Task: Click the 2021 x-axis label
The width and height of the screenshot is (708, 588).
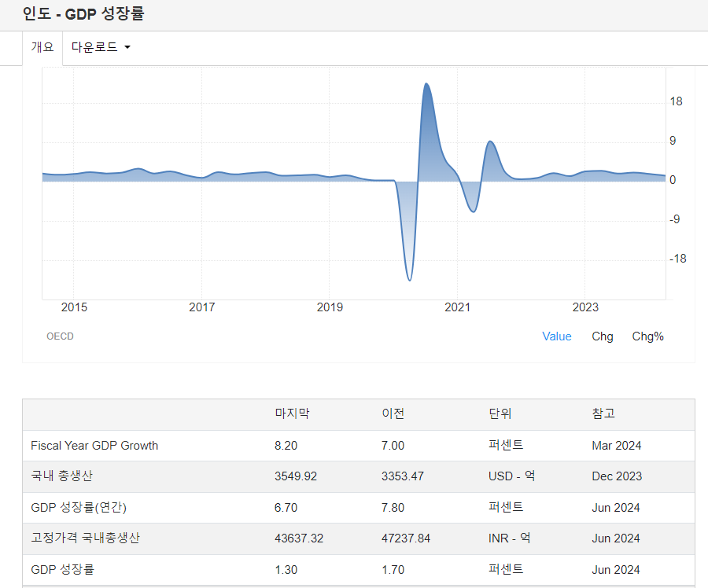Action: [457, 307]
